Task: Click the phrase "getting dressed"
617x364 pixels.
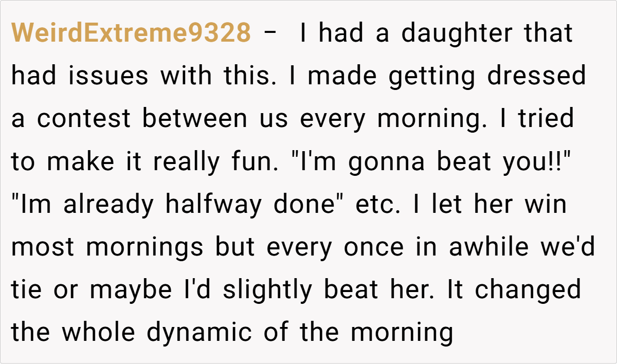Action: click(x=486, y=76)
